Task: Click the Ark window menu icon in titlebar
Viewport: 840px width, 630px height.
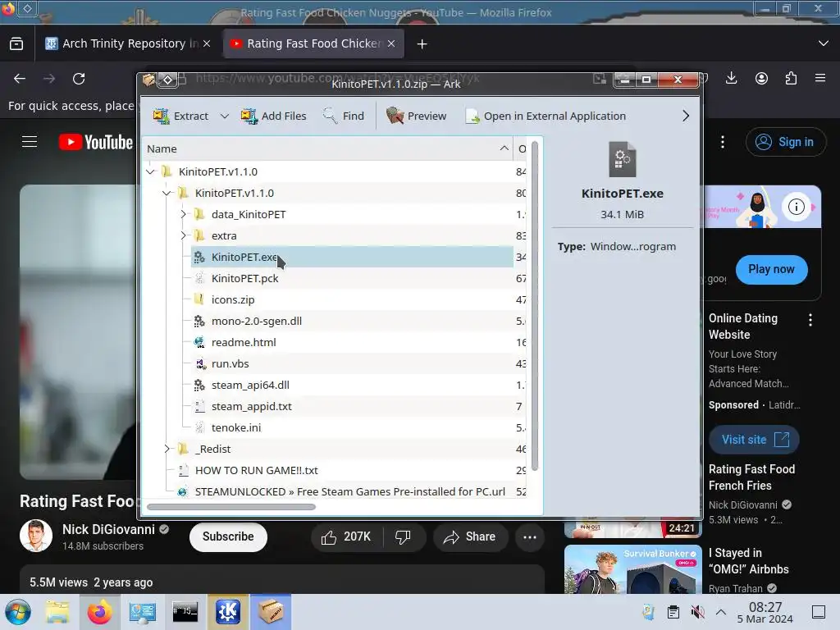Action: click(149, 80)
